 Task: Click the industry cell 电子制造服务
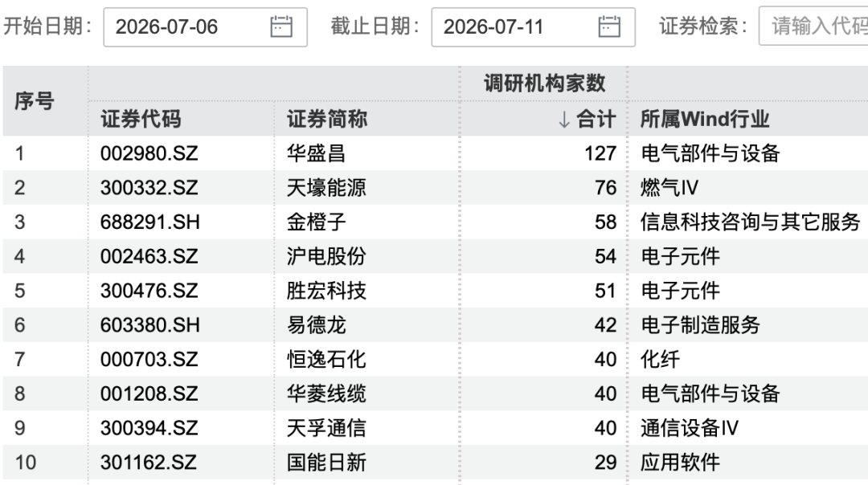pyautogui.click(x=700, y=324)
